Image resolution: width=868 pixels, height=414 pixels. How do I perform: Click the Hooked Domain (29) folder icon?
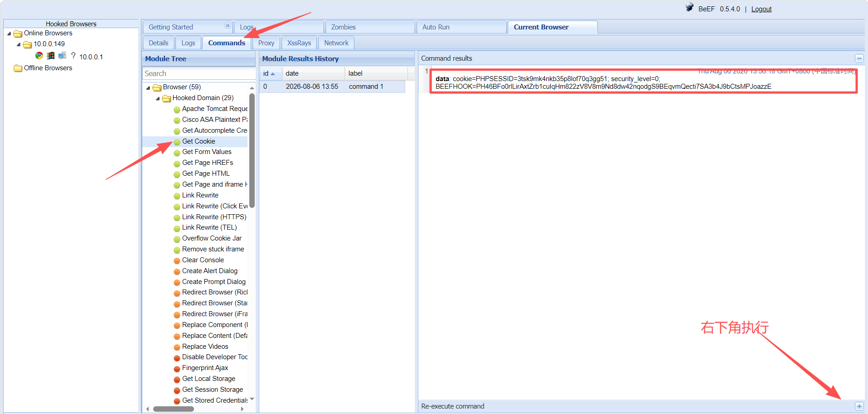pyautogui.click(x=167, y=98)
